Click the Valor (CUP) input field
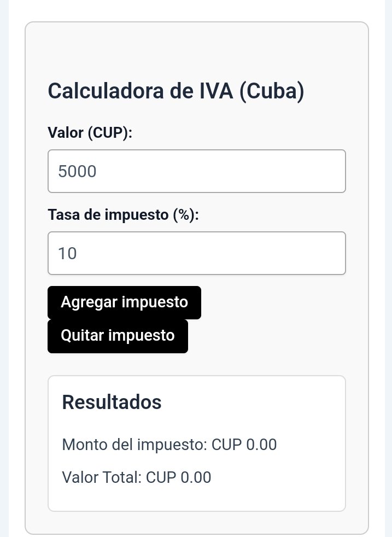 tap(196, 171)
